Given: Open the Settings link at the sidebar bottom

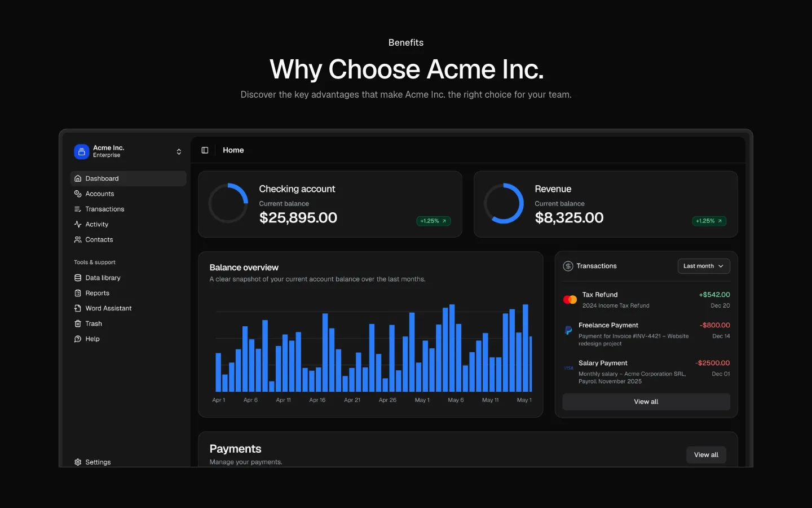Looking at the screenshot, I should (x=128, y=462).
